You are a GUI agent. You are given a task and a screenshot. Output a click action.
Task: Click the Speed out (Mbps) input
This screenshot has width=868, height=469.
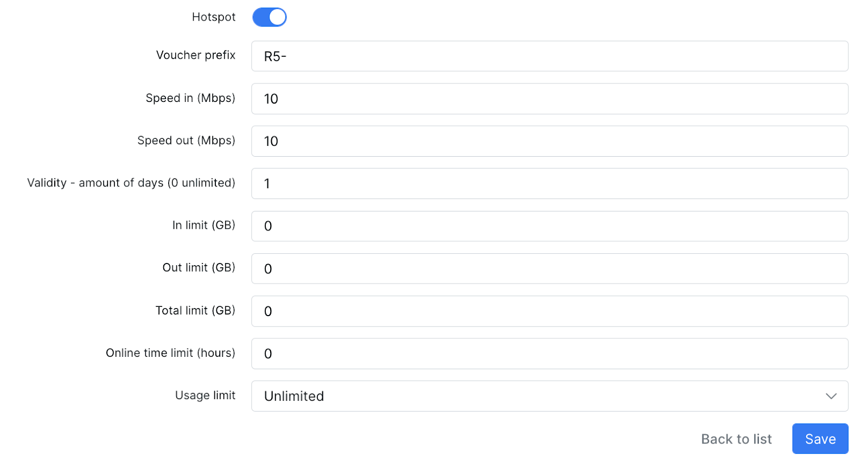click(x=549, y=142)
